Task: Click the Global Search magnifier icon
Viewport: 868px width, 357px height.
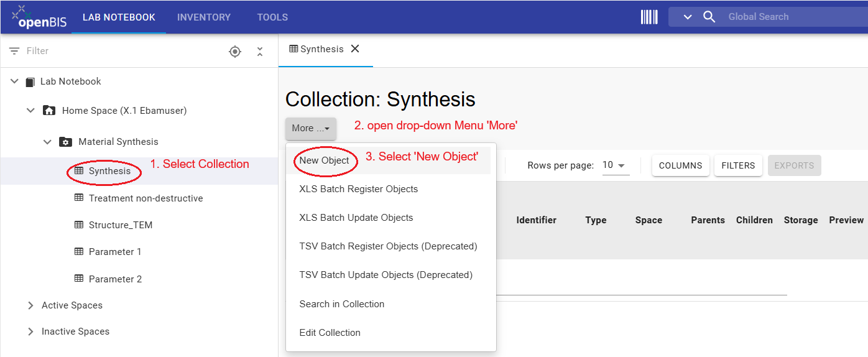Action: (x=709, y=17)
